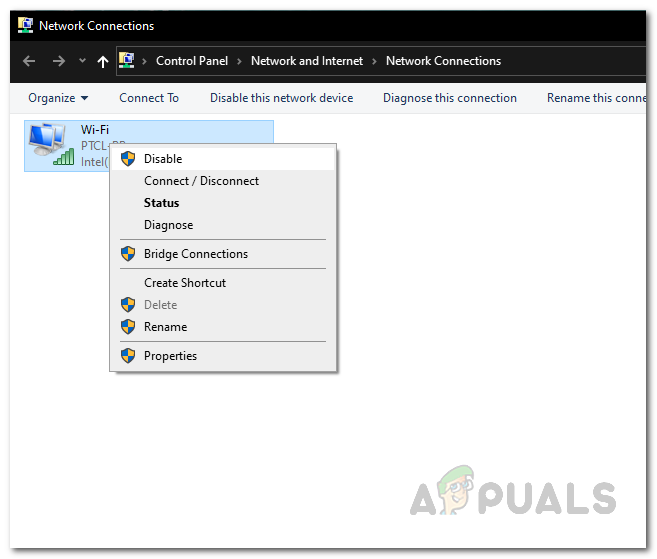Click Disable this network device
Image resolution: width=657 pixels, height=559 pixels.
point(282,98)
